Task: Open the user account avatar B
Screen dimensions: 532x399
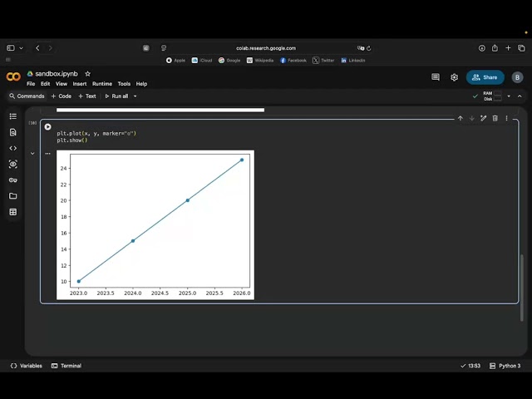Action: (517, 77)
